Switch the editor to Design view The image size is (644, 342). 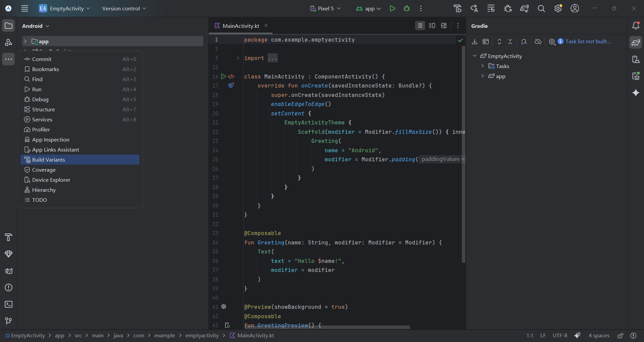coord(444,25)
